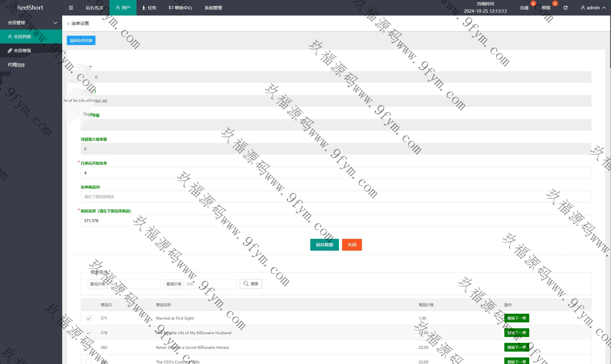
Task: Uncheck product 571 checkbox
Action: click(89, 318)
